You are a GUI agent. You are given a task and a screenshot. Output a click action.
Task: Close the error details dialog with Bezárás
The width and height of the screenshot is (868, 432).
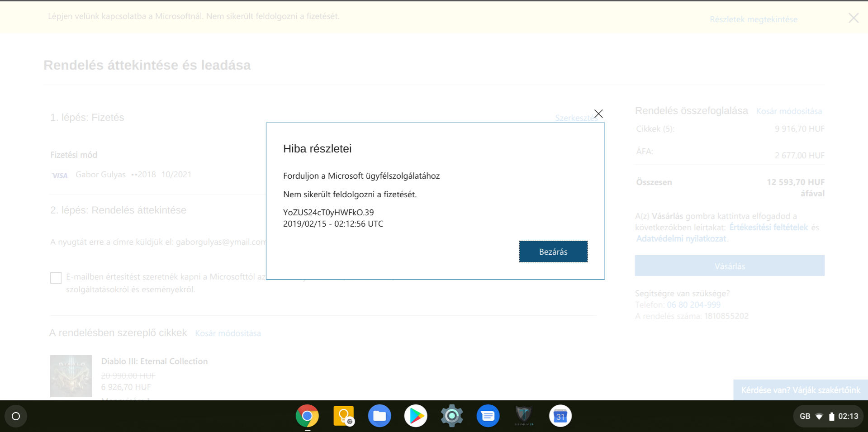pos(553,252)
